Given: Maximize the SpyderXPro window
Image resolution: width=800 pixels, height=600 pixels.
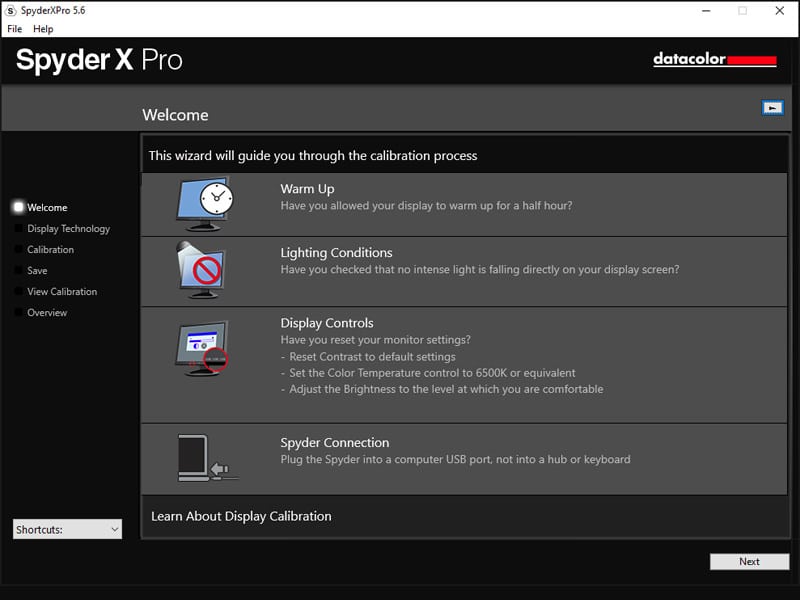Looking at the screenshot, I should pos(742,11).
